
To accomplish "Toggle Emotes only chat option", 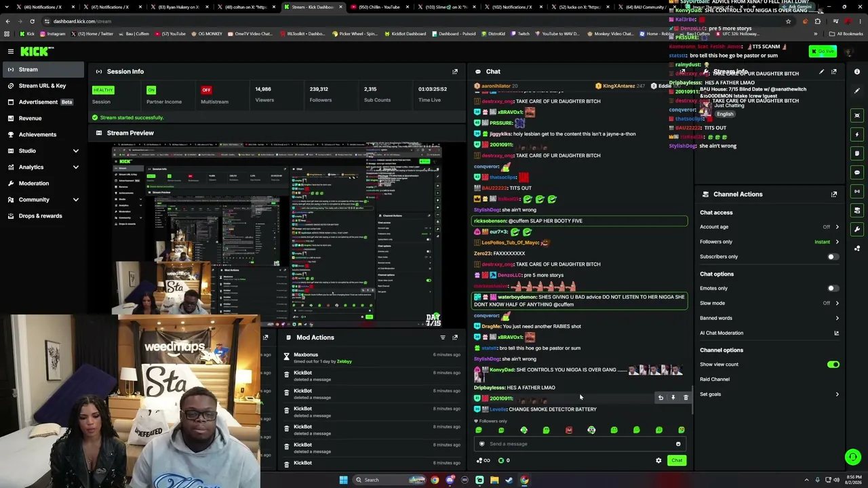I will pos(833,288).
